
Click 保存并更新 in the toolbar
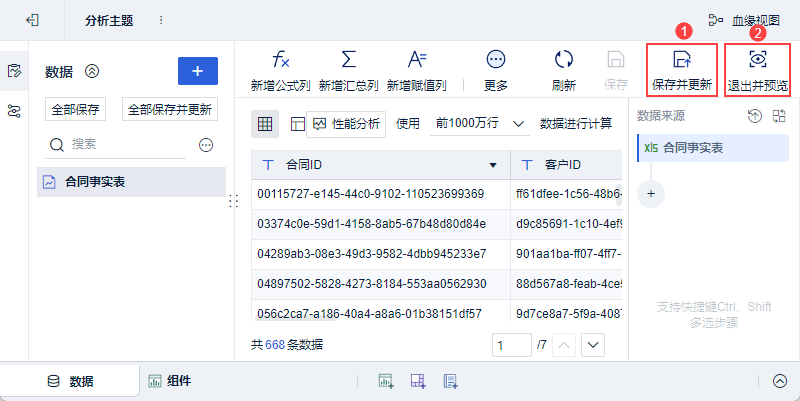[682, 70]
